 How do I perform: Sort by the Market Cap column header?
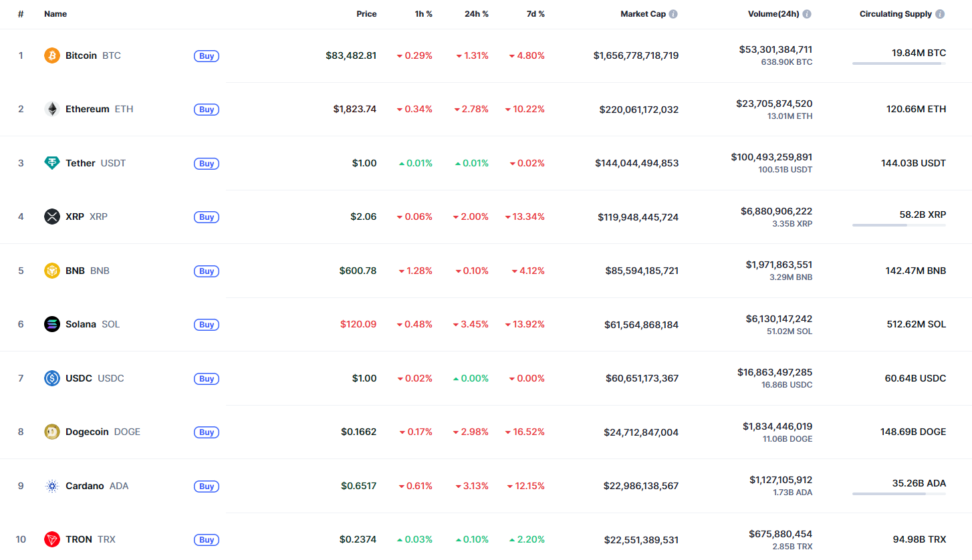(x=643, y=14)
